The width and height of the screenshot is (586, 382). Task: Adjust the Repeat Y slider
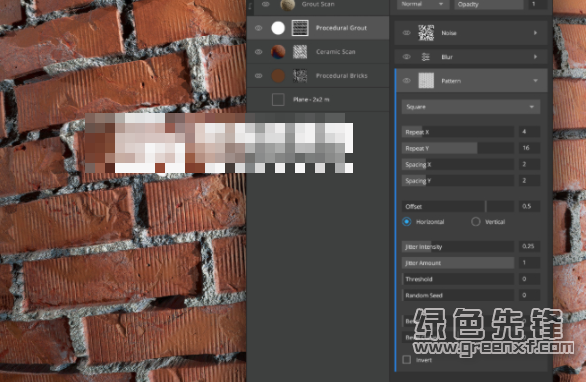click(x=457, y=148)
